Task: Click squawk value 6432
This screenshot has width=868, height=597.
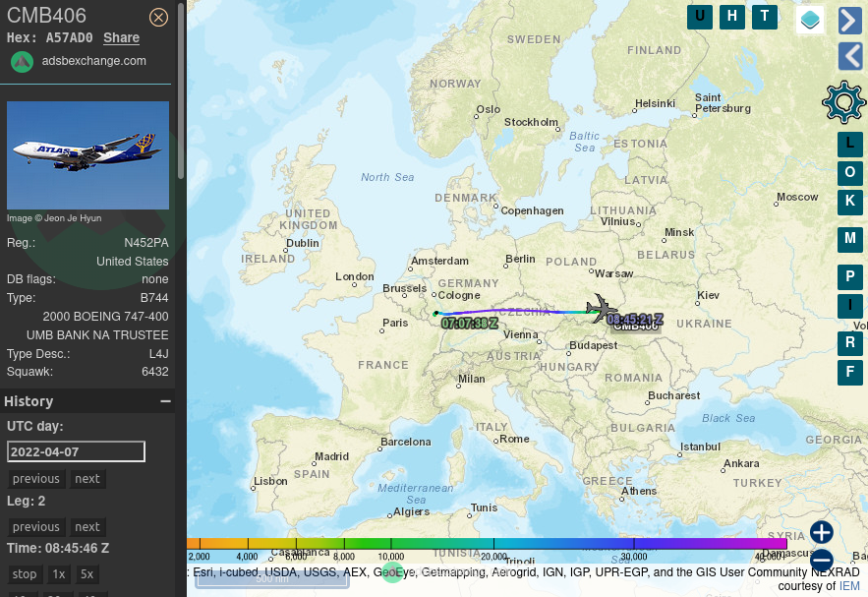Action: point(155,372)
